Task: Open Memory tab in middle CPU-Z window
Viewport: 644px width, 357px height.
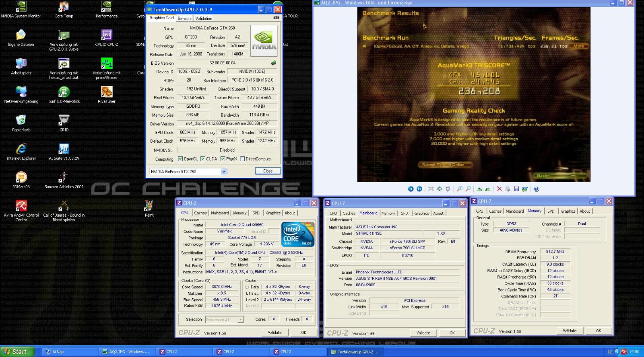Action: pos(388,213)
